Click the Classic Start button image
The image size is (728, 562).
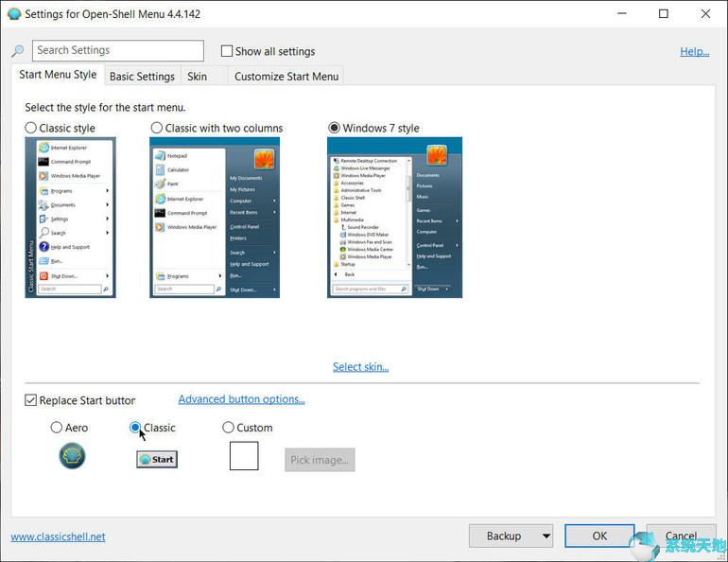157,460
